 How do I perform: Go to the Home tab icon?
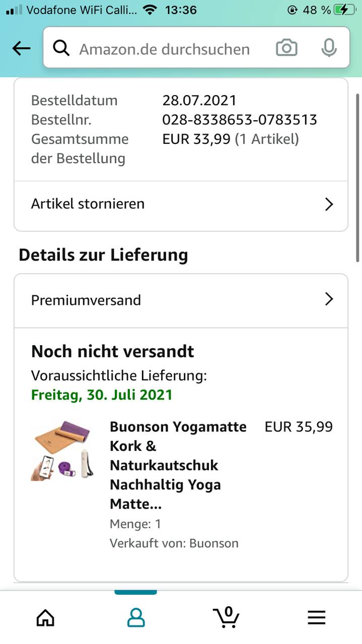click(45, 617)
